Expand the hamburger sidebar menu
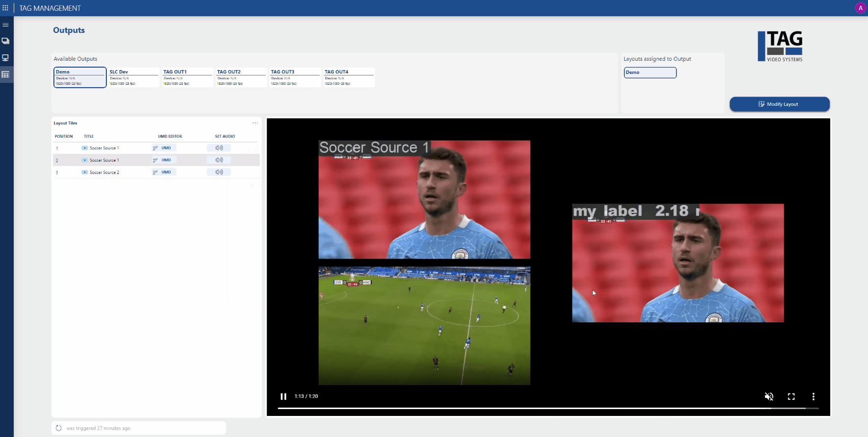The height and width of the screenshot is (437, 868). tap(5, 24)
